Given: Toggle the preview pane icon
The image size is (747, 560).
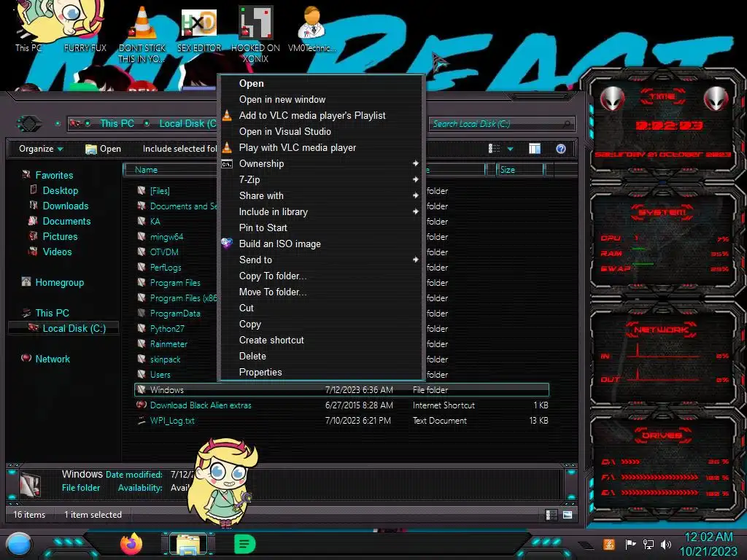Looking at the screenshot, I should pyautogui.click(x=535, y=149).
